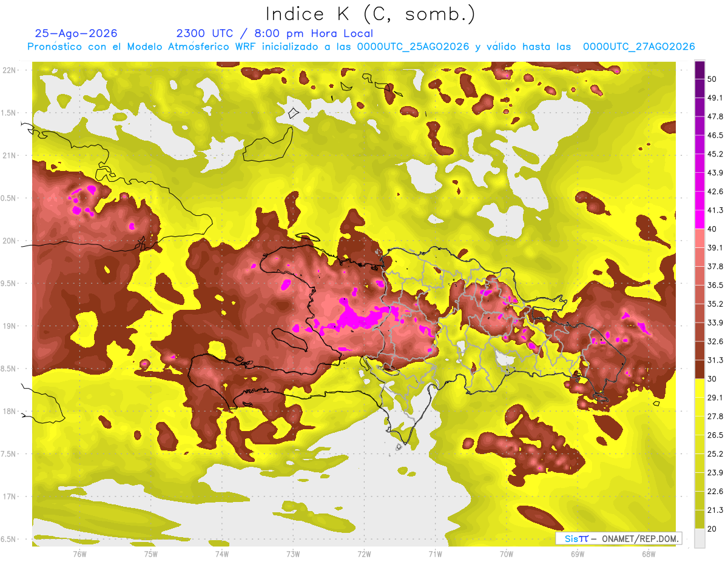728x562 pixels.
Task: Click the '43.9' legend value
Action: pyautogui.click(x=715, y=173)
